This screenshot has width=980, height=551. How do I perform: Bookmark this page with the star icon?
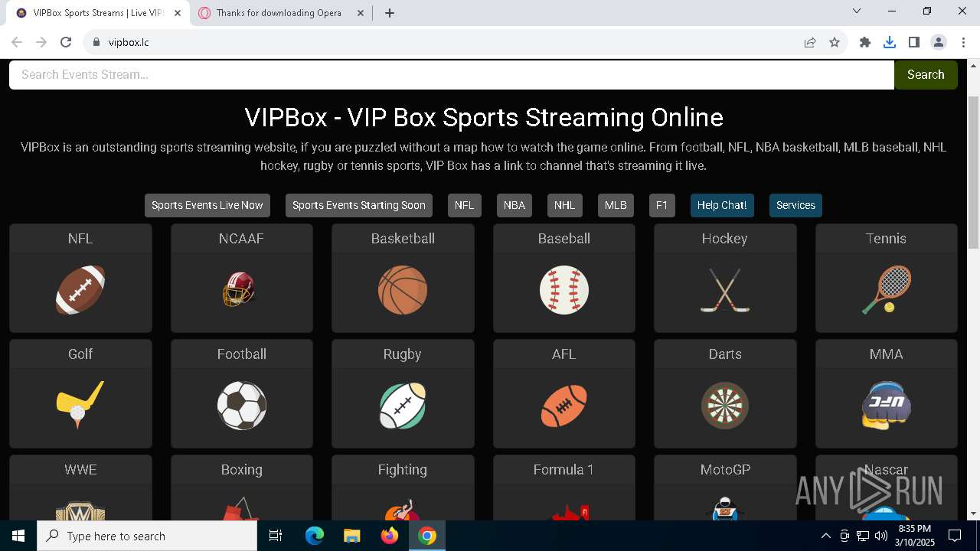(835, 42)
